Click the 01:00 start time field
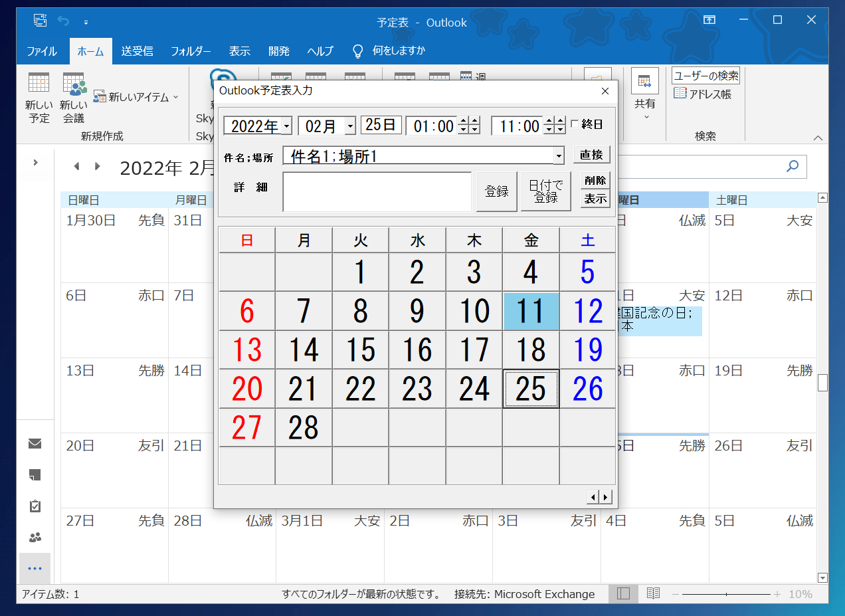 (x=432, y=126)
